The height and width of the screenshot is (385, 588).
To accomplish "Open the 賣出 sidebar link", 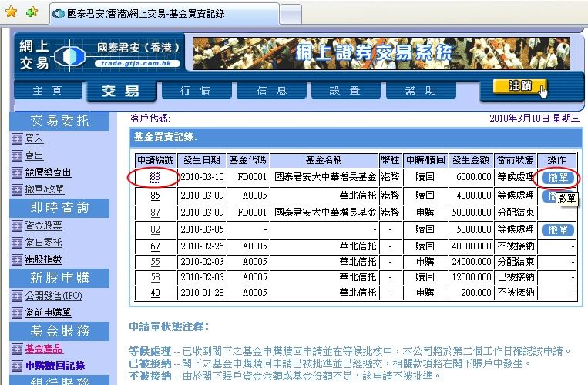I will click(x=35, y=156).
